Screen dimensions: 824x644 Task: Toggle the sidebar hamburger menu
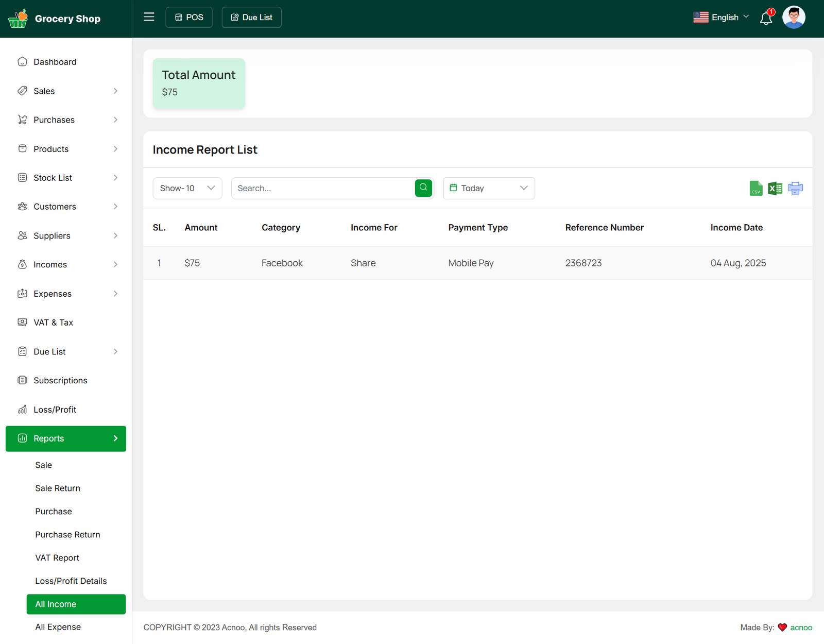click(149, 17)
